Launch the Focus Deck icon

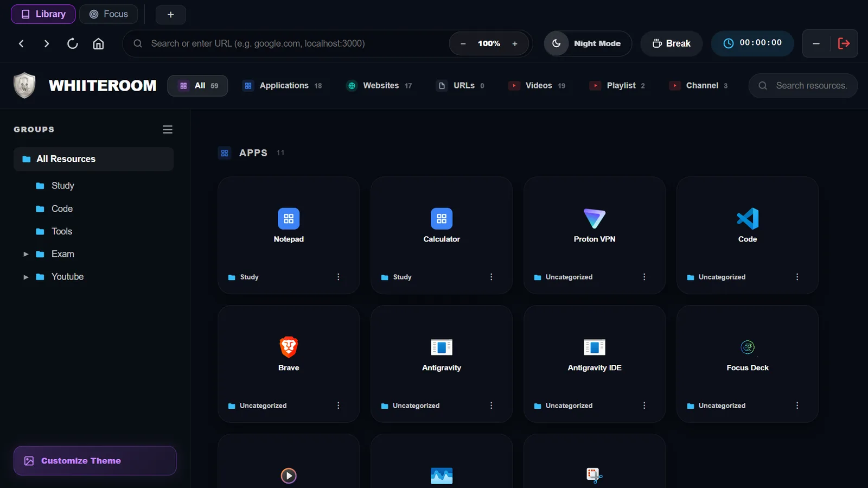point(748,347)
